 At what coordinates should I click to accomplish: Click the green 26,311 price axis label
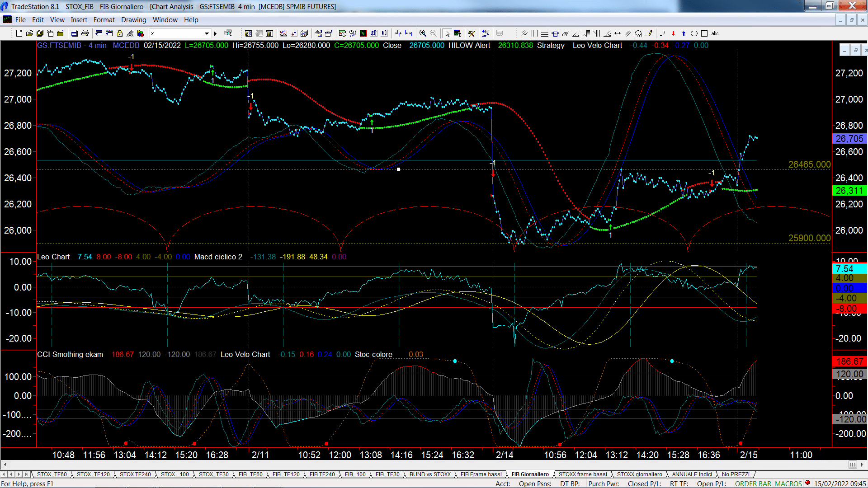pos(849,191)
